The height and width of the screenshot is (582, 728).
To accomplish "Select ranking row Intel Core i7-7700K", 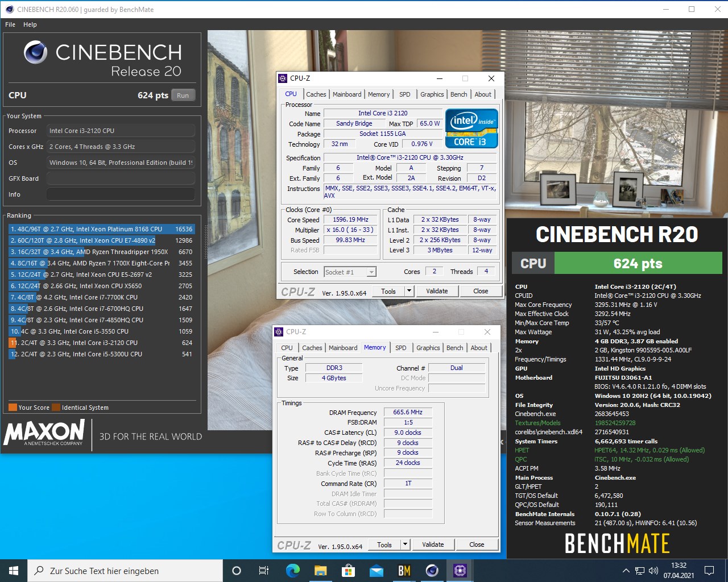I will [x=101, y=297].
